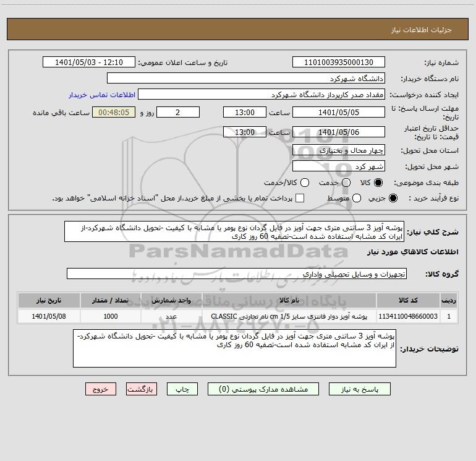Click the تاریخ نیاز column header
The image size is (476, 461).
pyautogui.click(x=49, y=300)
